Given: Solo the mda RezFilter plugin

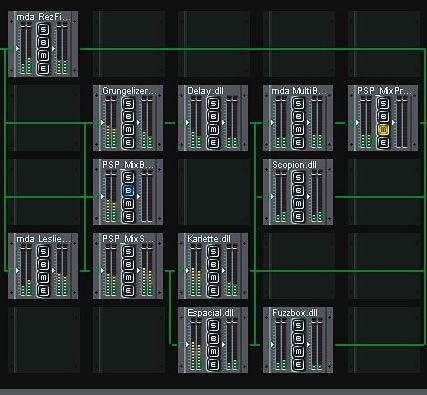Looking at the screenshot, I should (43, 29).
